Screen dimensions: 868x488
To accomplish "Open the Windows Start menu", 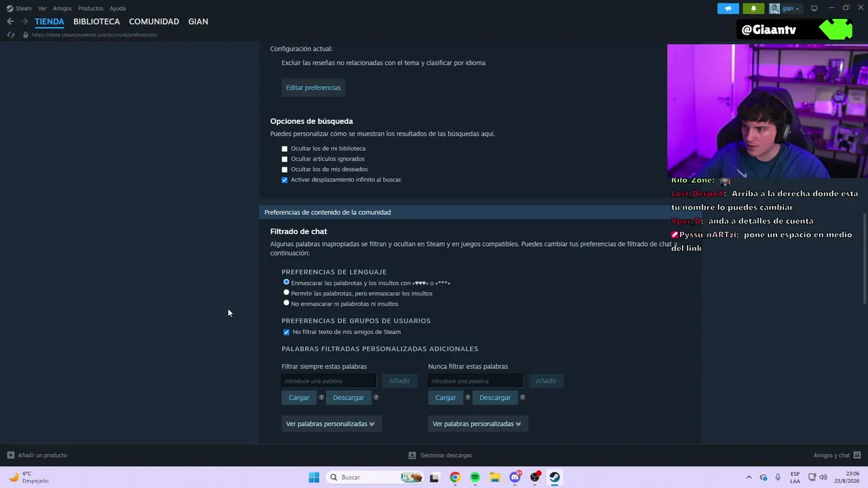I will click(314, 477).
